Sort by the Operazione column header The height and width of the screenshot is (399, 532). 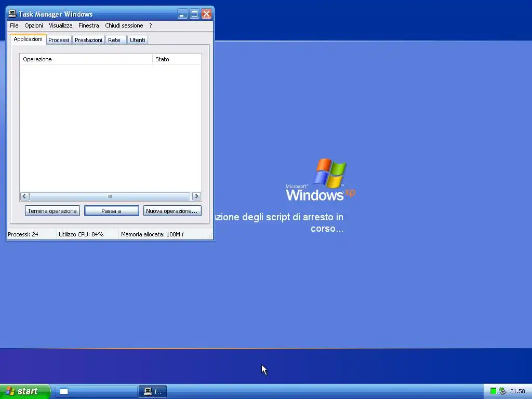[86, 59]
